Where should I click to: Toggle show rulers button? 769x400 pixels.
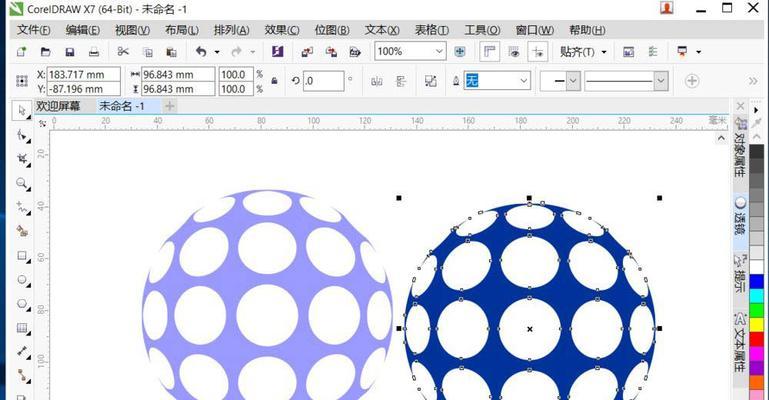click(x=489, y=51)
